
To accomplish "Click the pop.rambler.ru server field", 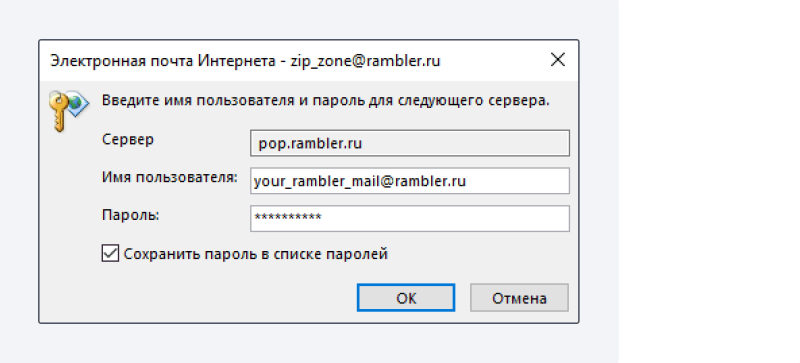I will click(410, 143).
